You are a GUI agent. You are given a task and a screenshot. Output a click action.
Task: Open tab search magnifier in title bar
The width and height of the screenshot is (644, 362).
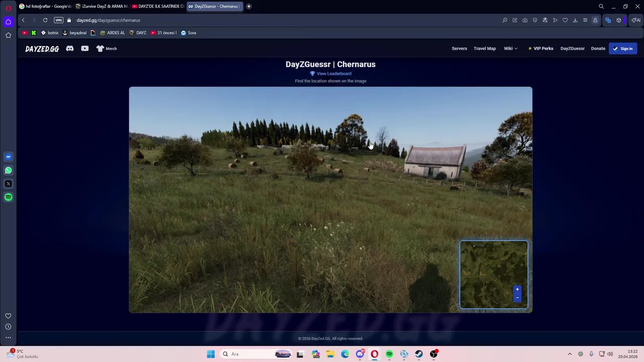601,7
